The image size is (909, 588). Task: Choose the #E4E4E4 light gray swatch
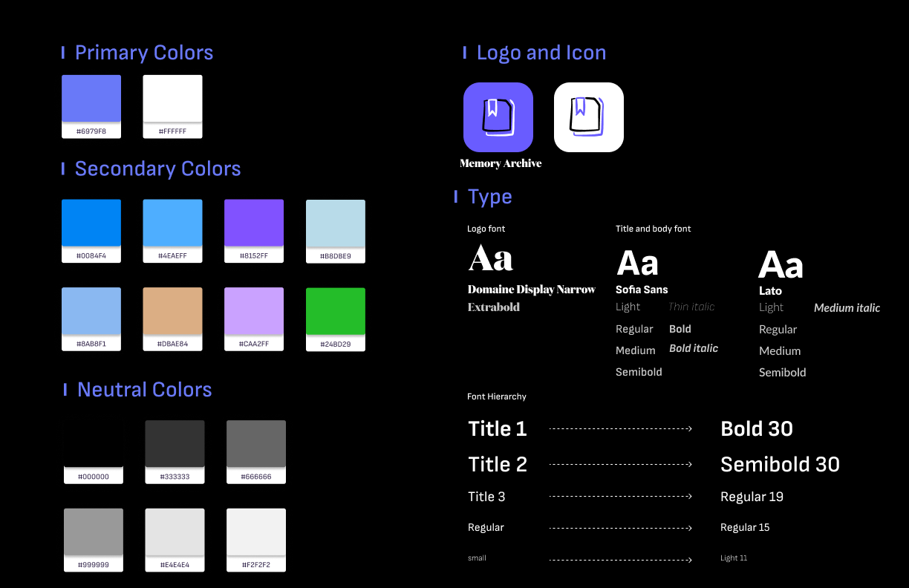pos(175,540)
